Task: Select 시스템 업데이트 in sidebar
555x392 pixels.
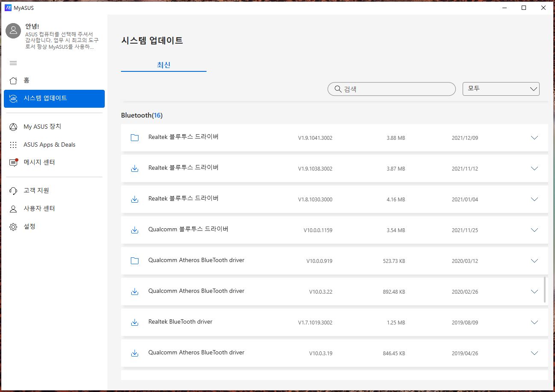Action: pyautogui.click(x=54, y=98)
